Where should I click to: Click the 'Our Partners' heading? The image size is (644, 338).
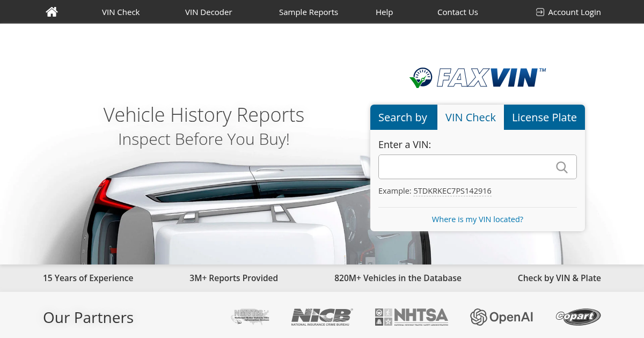pyautogui.click(x=88, y=318)
